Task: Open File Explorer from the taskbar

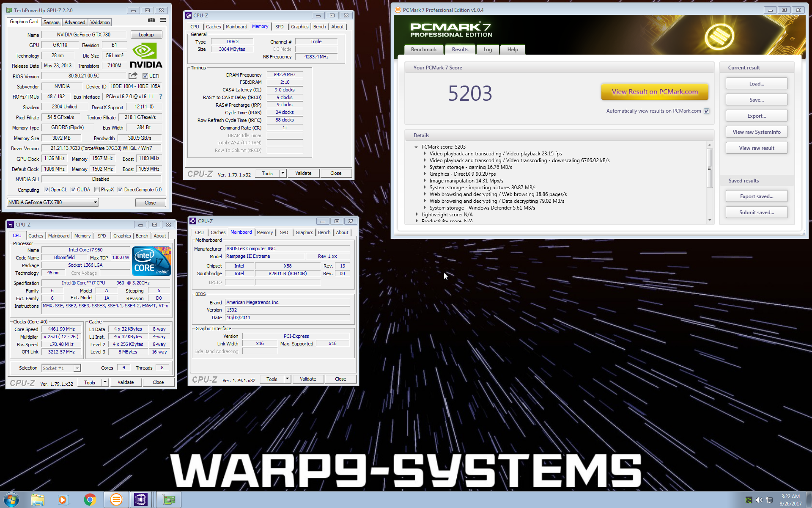Action: tap(38, 500)
